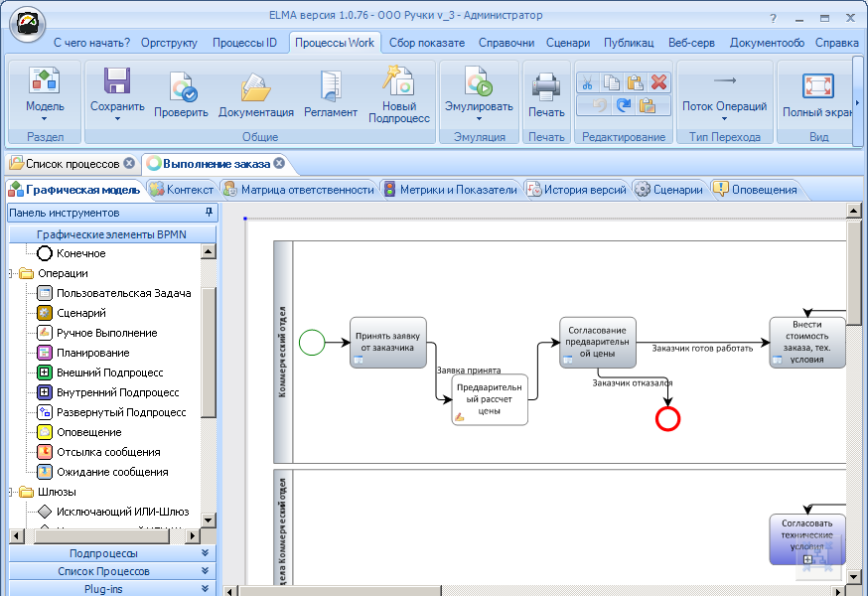Open Документация folder icon in ribbon
Viewport: 868px width, 596px height.
click(255, 87)
